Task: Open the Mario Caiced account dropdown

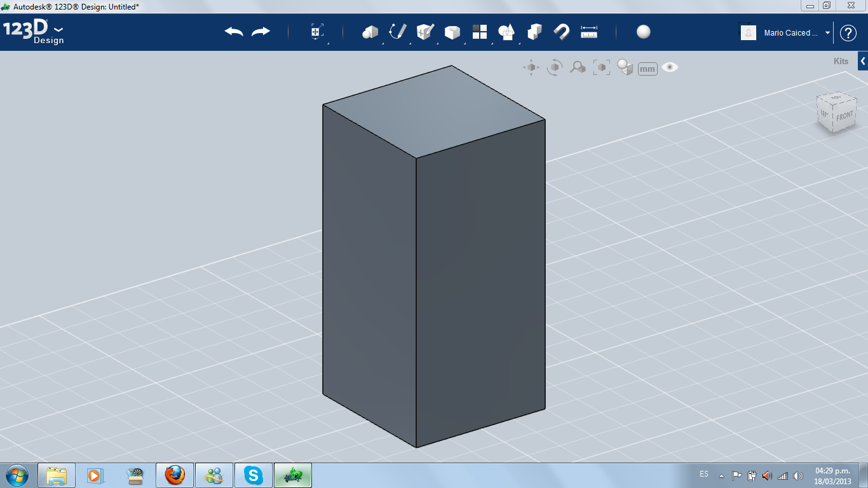Action: point(827,33)
